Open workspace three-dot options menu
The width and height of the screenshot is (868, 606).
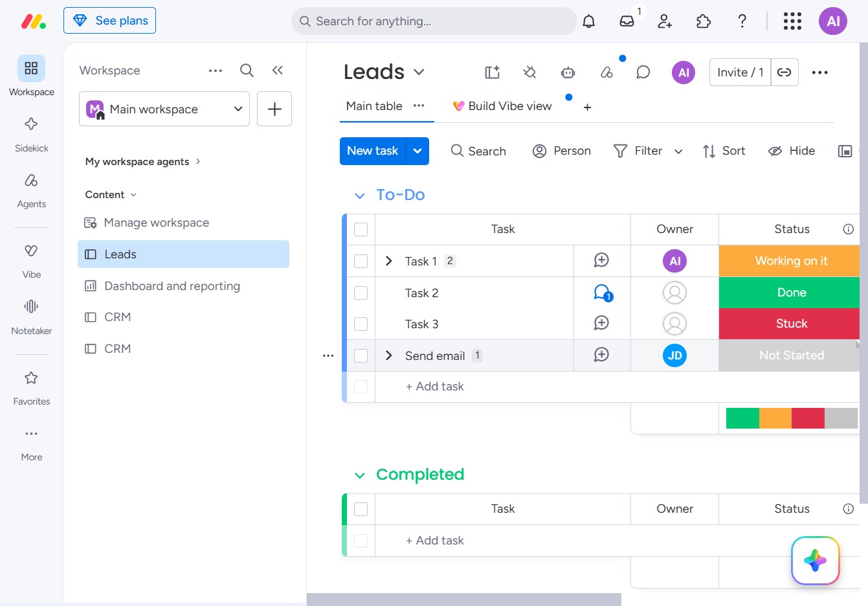click(x=216, y=71)
